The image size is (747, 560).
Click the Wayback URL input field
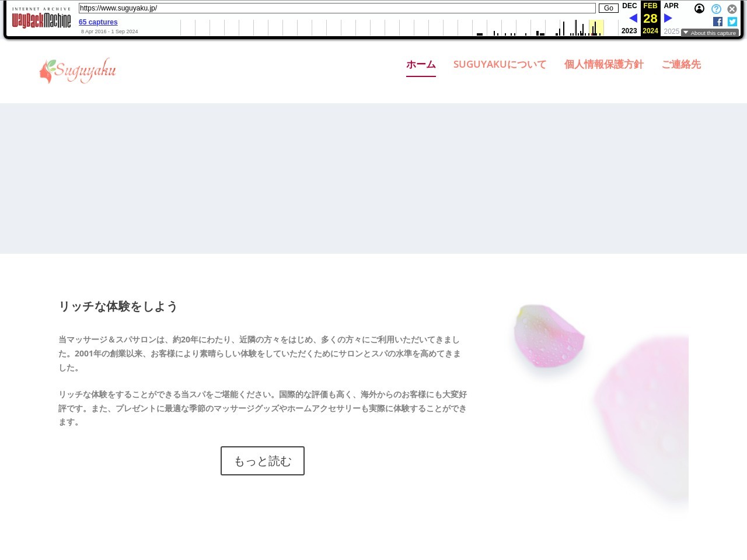pos(337,8)
